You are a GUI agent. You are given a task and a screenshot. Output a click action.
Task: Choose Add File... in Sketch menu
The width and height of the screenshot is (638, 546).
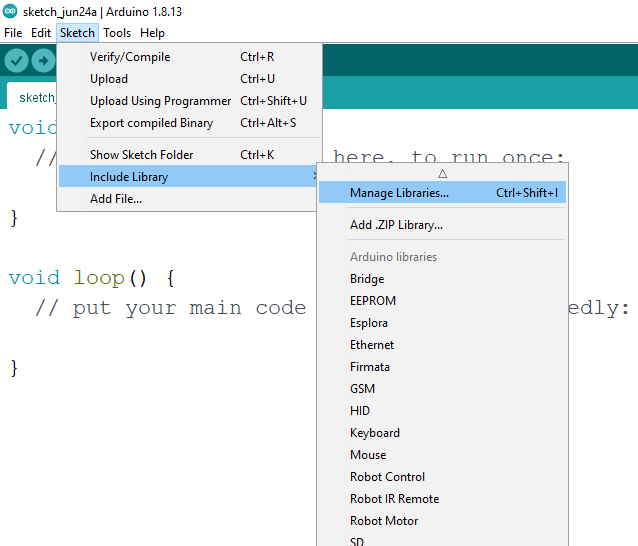pyautogui.click(x=116, y=199)
